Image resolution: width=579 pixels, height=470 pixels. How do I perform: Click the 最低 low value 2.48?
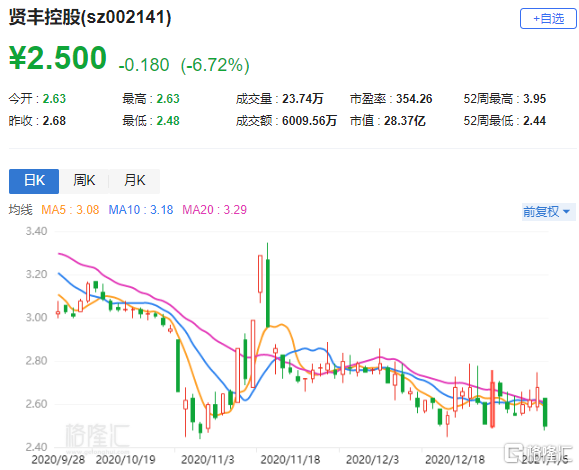[168, 121]
